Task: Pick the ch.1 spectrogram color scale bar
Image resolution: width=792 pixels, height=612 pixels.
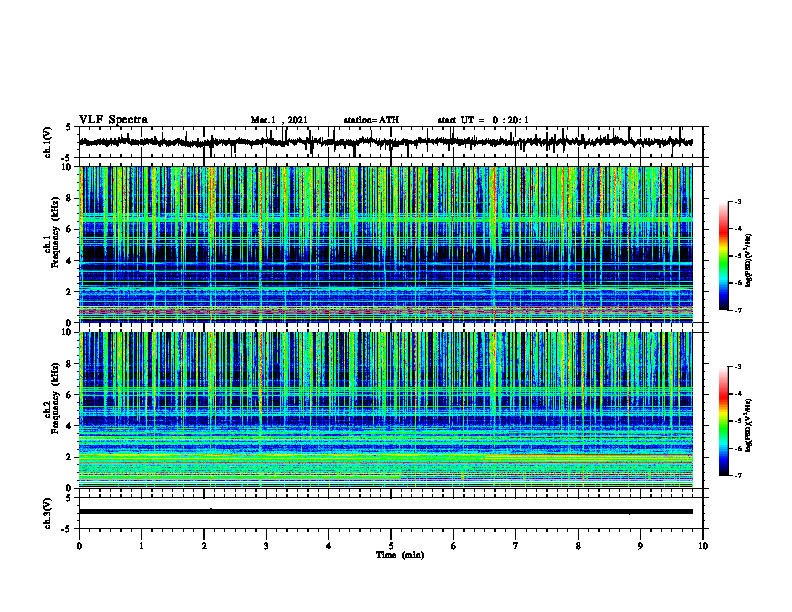Action: (x=723, y=256)
